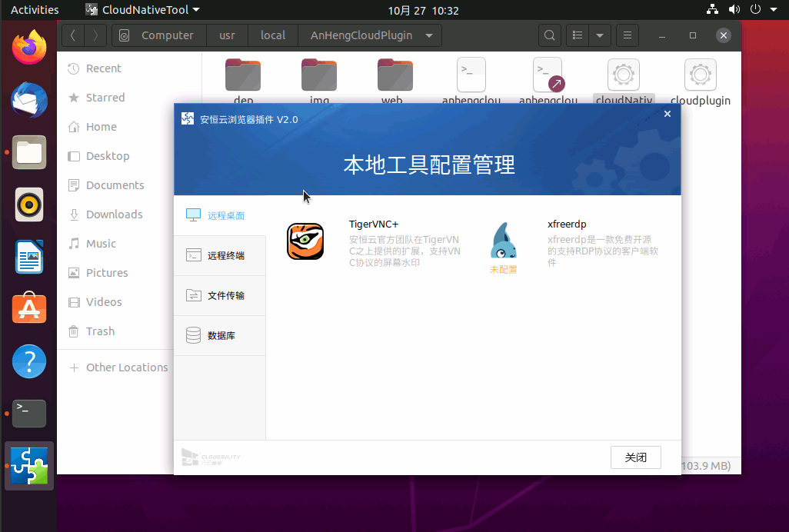The image size is (789, 532).
Task: Open Thunderbird mail from the dock
Action: tap(29, 100)
